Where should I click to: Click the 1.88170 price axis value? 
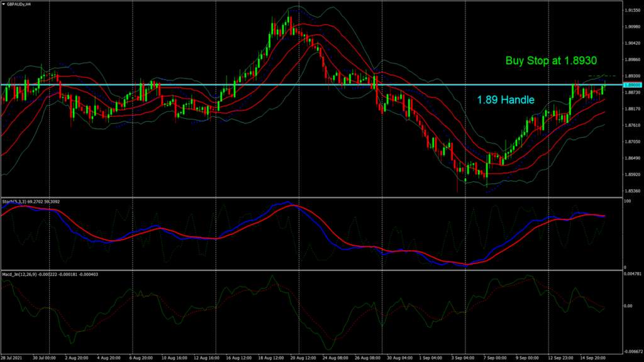[633, 109]
